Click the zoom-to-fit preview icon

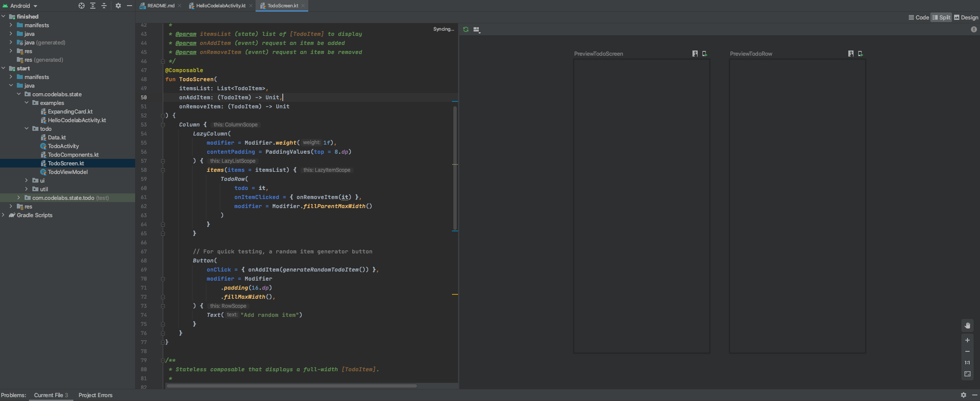(967, 374)
